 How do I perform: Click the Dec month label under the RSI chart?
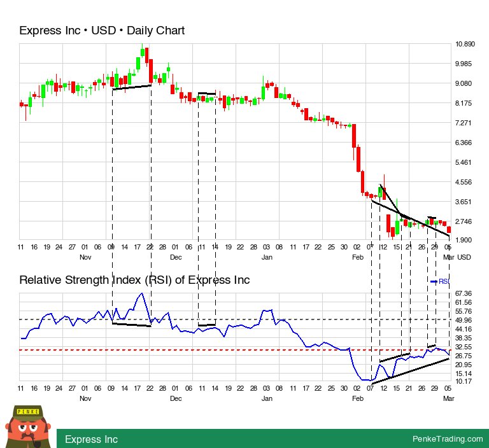point(176,399)
